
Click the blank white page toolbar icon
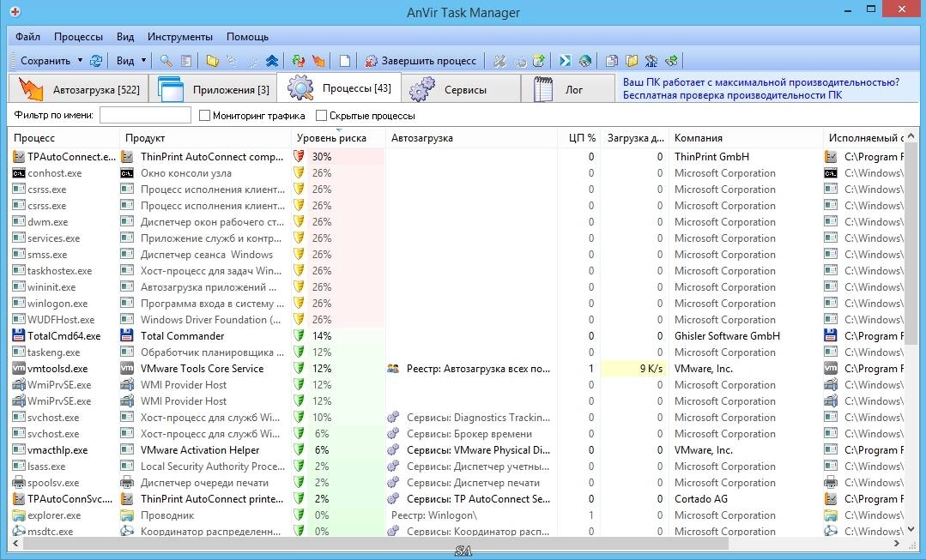[x=345, y=60]
